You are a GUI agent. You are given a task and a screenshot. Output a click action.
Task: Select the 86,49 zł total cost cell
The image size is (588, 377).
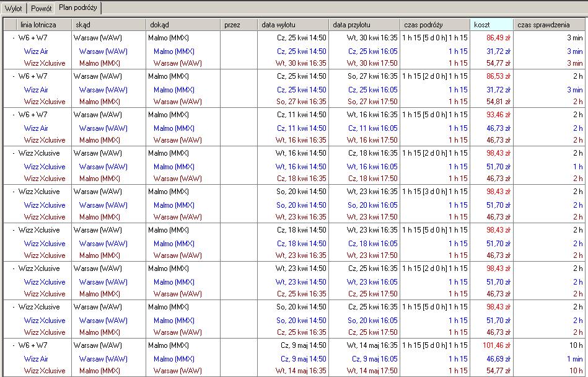pyautogui.click(x=498, y=38)
